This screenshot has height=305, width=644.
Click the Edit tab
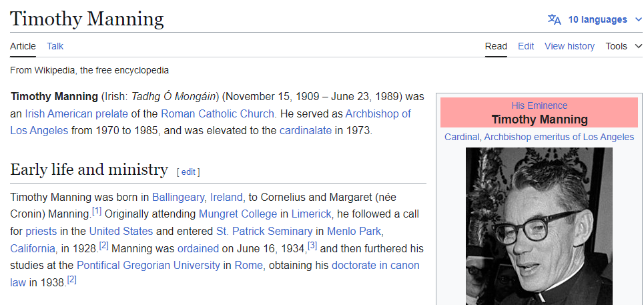coord(526,46)
